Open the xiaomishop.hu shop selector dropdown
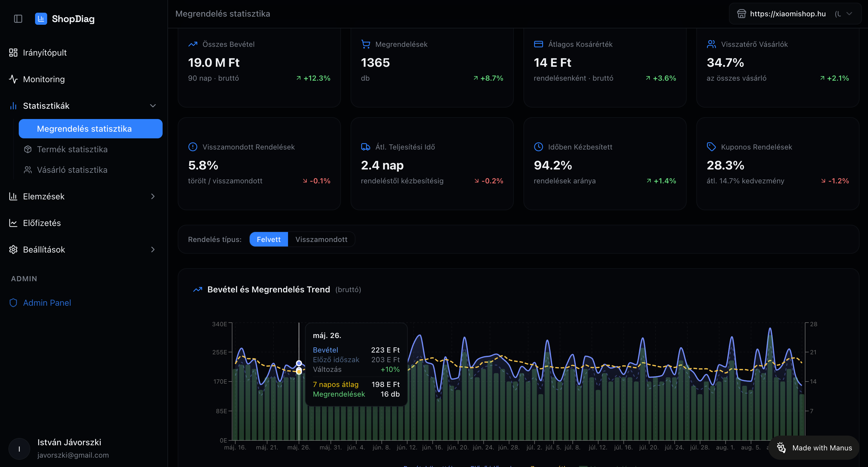The width and height of the screenshot is (868, 467). point(795,14)
